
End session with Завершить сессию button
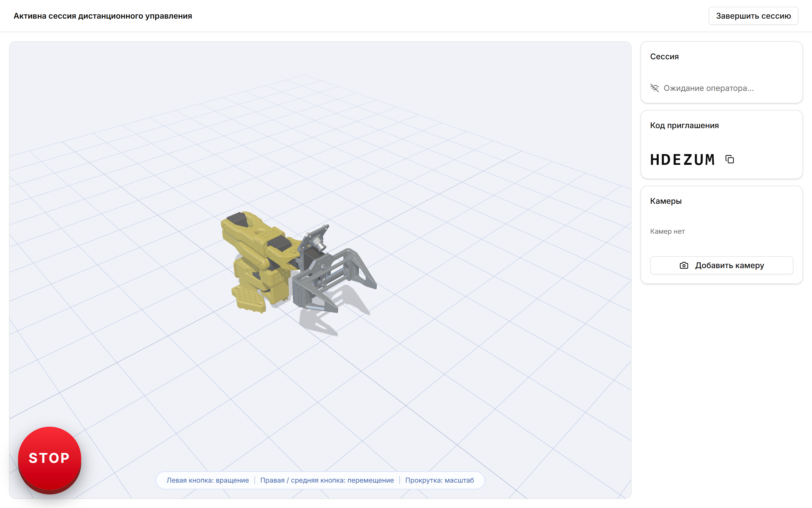coord(753,16)
